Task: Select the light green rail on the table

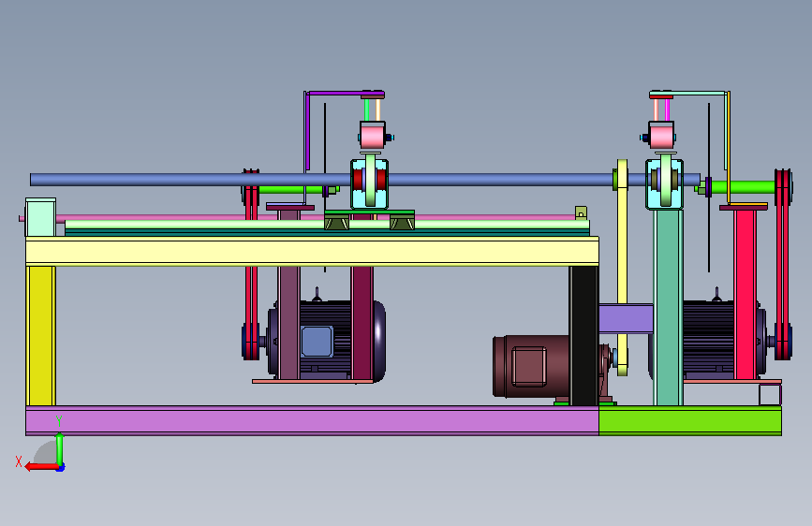Action: point(327,225)
